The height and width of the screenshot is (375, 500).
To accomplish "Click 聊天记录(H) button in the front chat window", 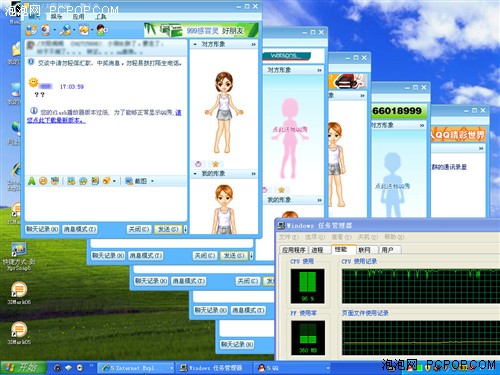I will click(42, 229).
